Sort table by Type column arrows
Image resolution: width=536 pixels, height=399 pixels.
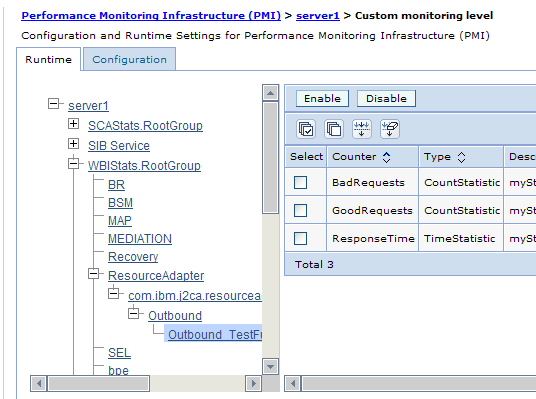tap(461, 157)
